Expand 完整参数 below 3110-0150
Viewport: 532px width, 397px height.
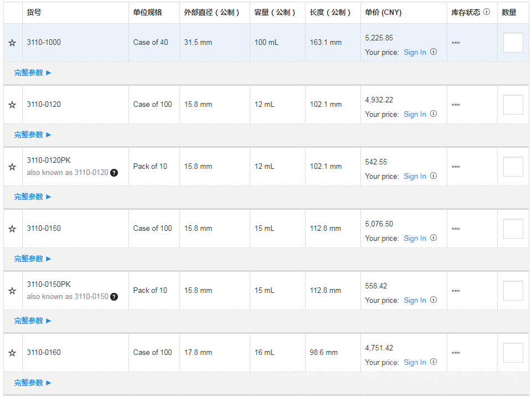(x=33, y=259)
